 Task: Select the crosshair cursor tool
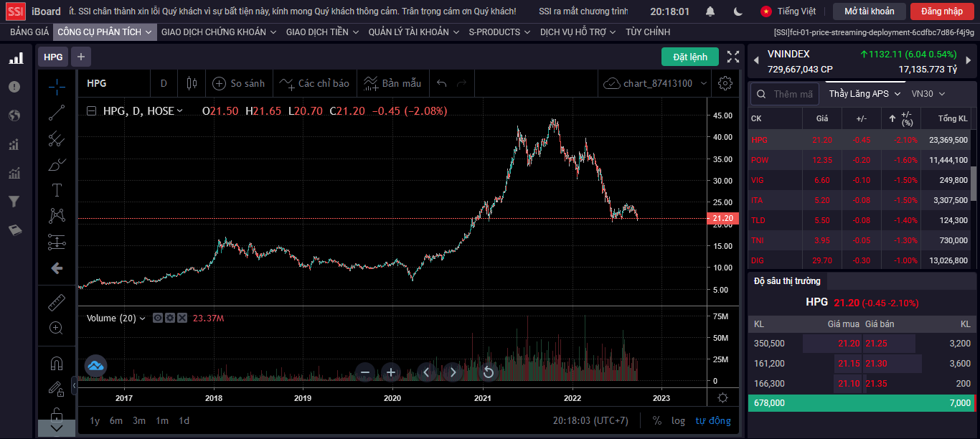(x=57, y=87)
